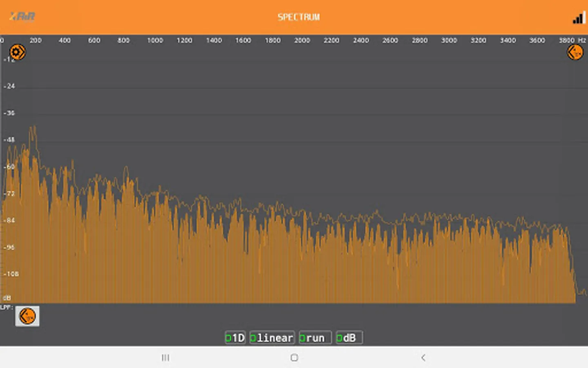The width and height of the screenshot is (588, 368).
Task: Toggle the run state of the analyzer
Action: pyautogui.click(x=315, y=338)
